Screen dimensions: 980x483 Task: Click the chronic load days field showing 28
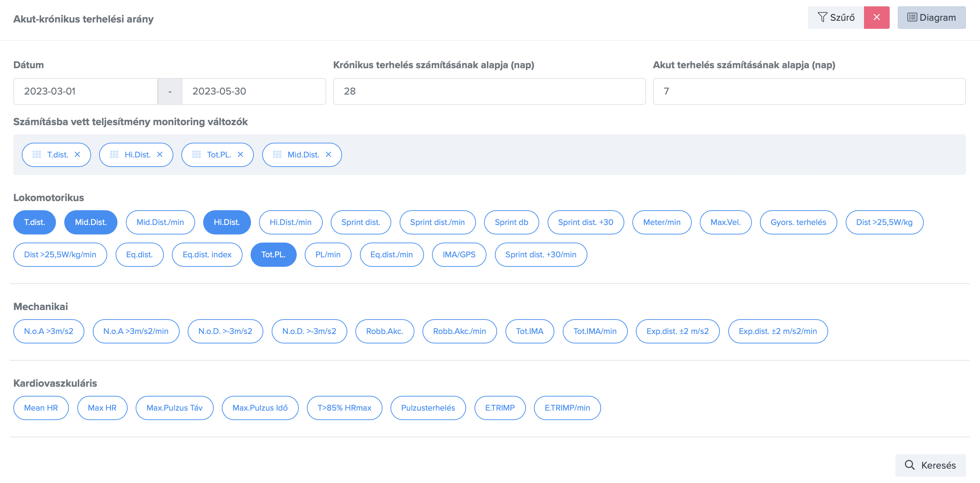pos(489,91)
